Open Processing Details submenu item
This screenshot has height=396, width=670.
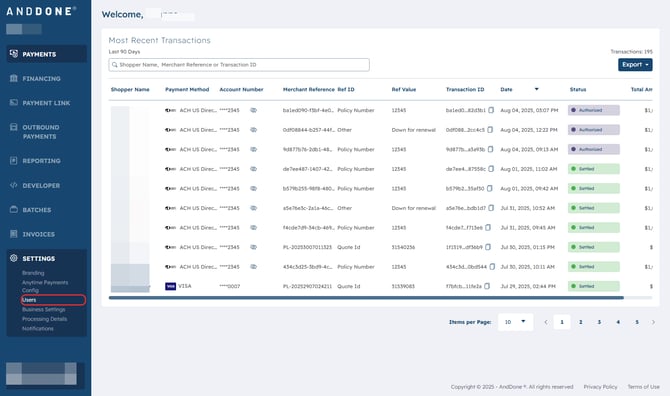coord(44,319)
